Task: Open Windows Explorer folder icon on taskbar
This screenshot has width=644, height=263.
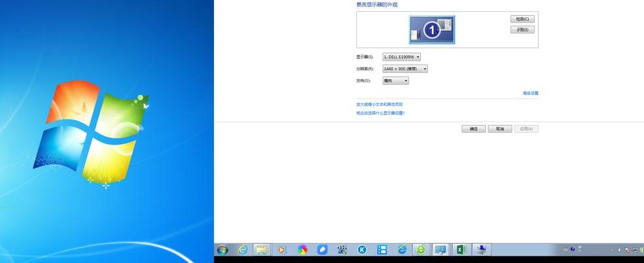Action: 261,249
